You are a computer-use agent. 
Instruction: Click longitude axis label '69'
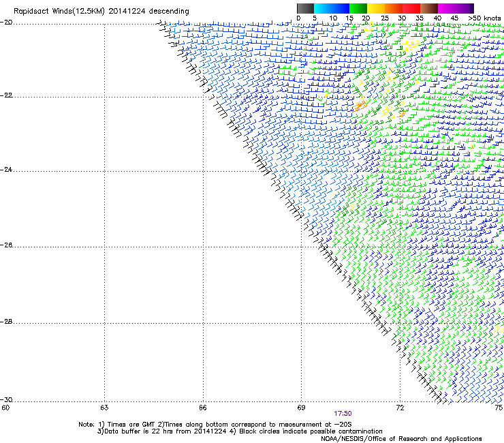click(301, 408)
